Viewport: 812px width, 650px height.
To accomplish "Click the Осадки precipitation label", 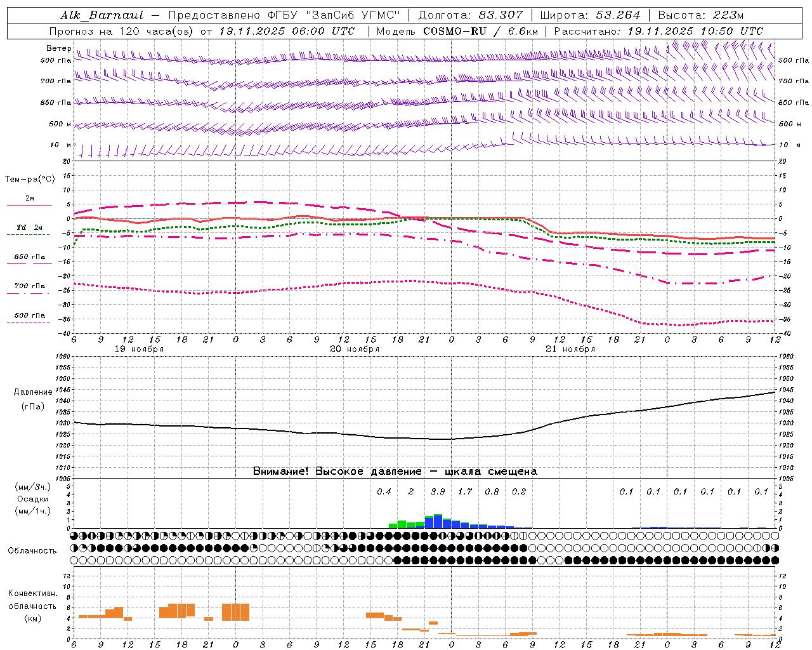I will tap(32, 499).
